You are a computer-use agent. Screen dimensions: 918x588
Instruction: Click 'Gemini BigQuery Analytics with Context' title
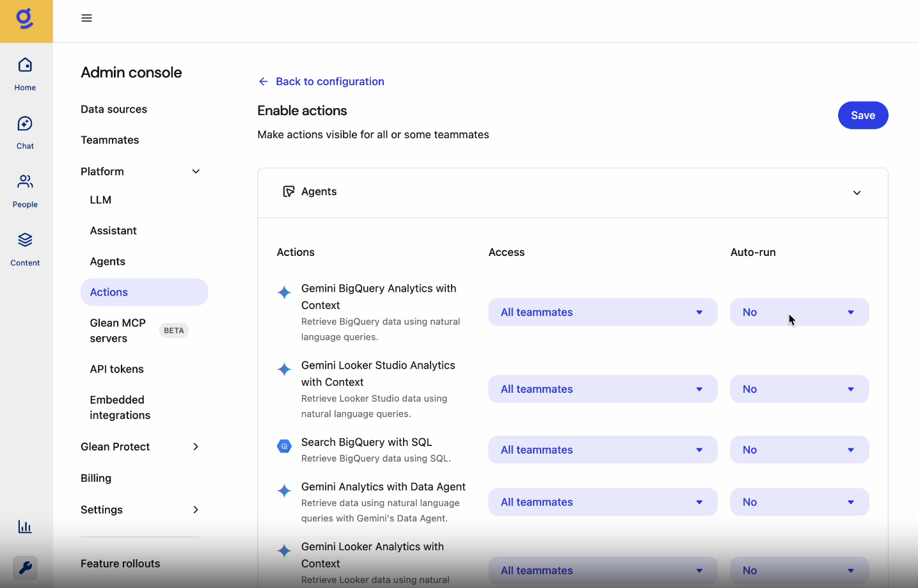pyautogui.click(x=379, y=297)
